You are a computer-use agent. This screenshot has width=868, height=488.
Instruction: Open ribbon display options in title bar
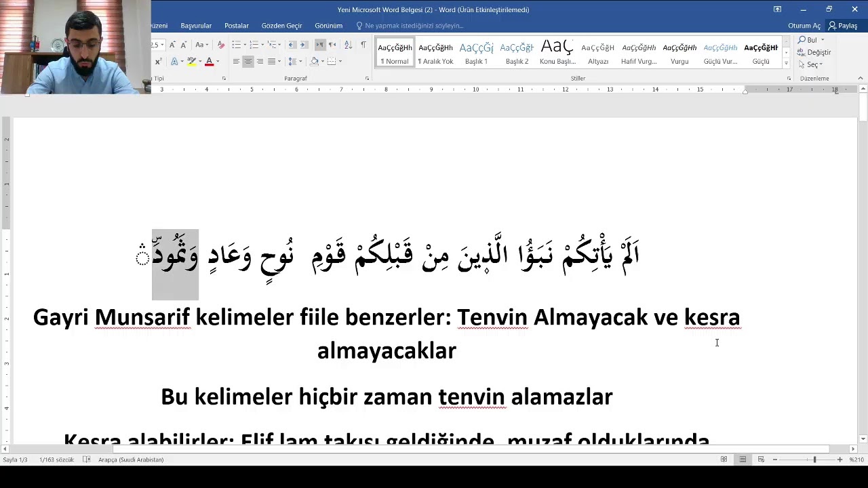click(x=777, y=9)
